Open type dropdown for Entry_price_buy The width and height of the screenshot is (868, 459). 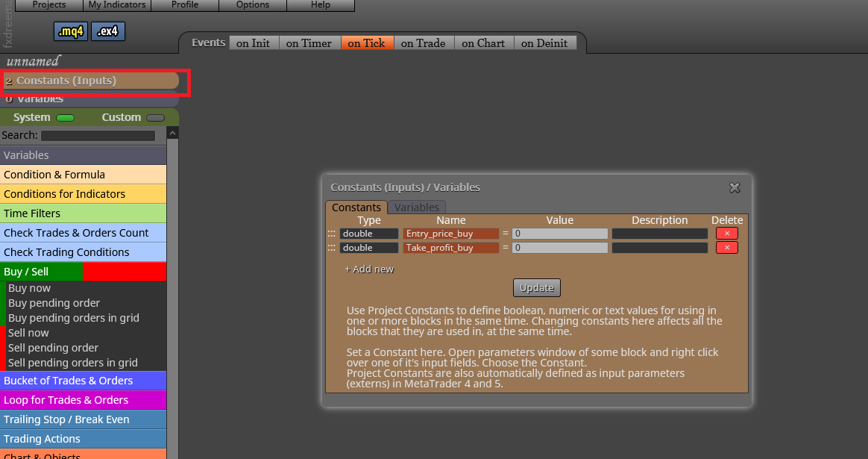pyautogui.click(x=368, y=234)
